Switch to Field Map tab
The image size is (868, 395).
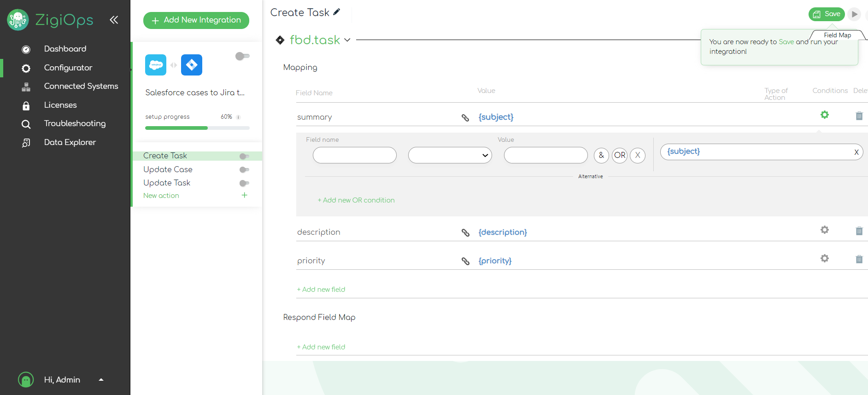tap(837, 35)
